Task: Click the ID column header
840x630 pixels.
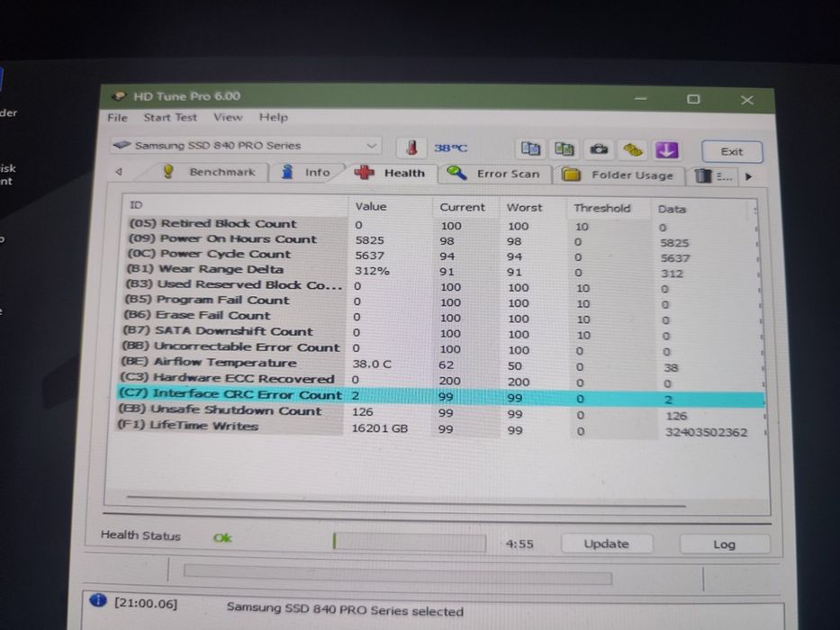Action: pos(235,205)
